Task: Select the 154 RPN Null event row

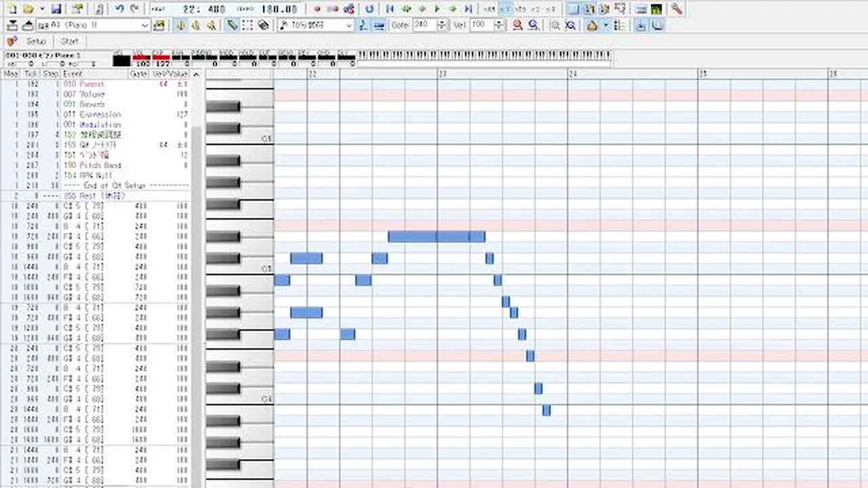Action: pyautogui.click(x=96, y=176)
